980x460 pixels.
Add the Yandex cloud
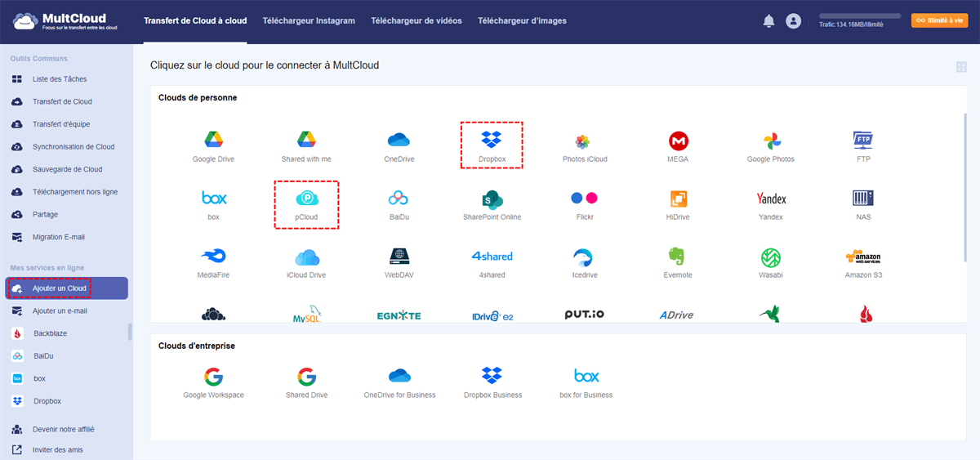point(770,204)
